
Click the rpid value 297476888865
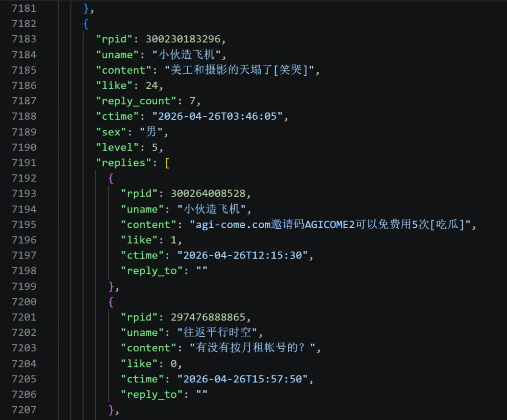[208, 317]
